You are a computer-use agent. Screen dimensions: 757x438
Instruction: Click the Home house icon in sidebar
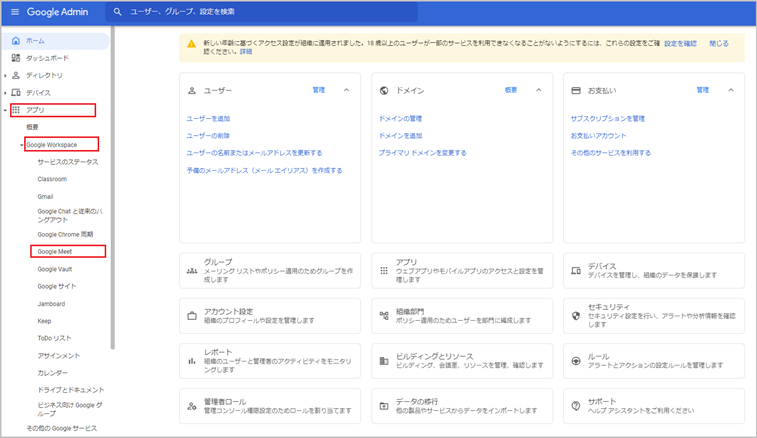[16, 41]
